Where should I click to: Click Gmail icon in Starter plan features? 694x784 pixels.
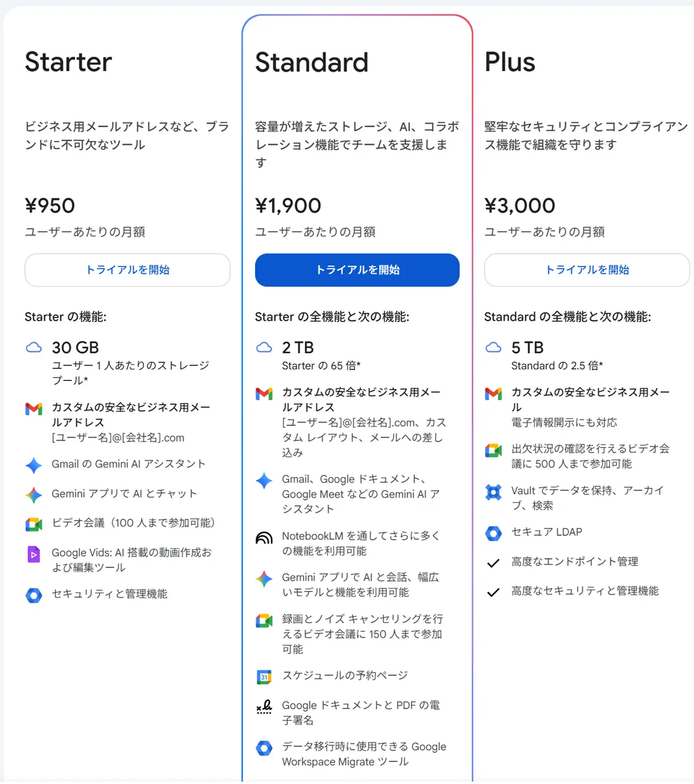tap(34, 409)
